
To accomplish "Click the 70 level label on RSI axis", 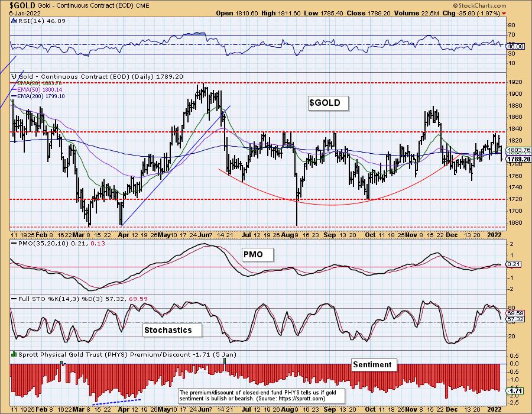I will coord(512,35).
